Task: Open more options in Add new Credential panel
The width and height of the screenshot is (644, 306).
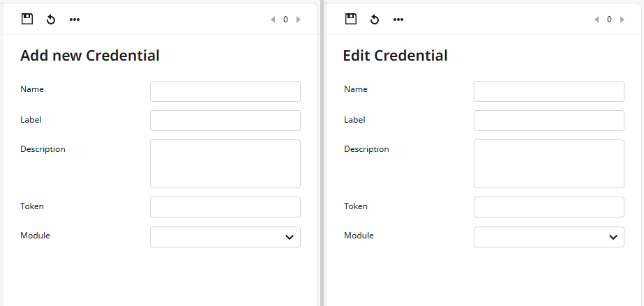Action: (75, 20)
